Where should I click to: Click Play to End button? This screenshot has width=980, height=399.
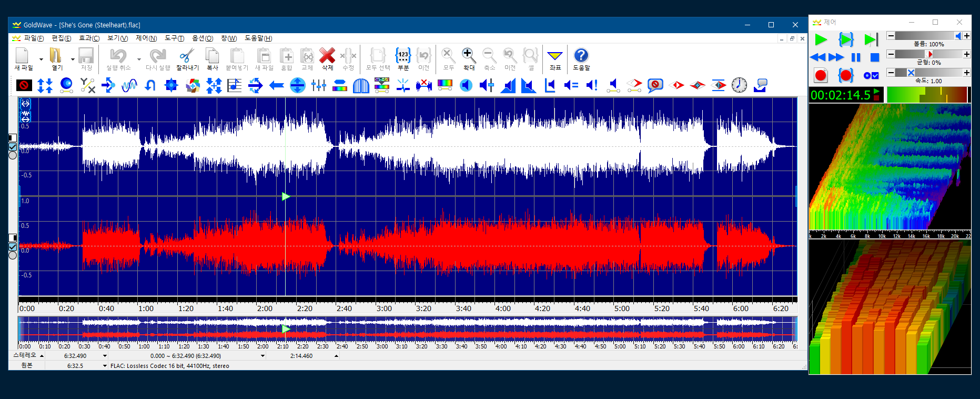pos(871,39)
